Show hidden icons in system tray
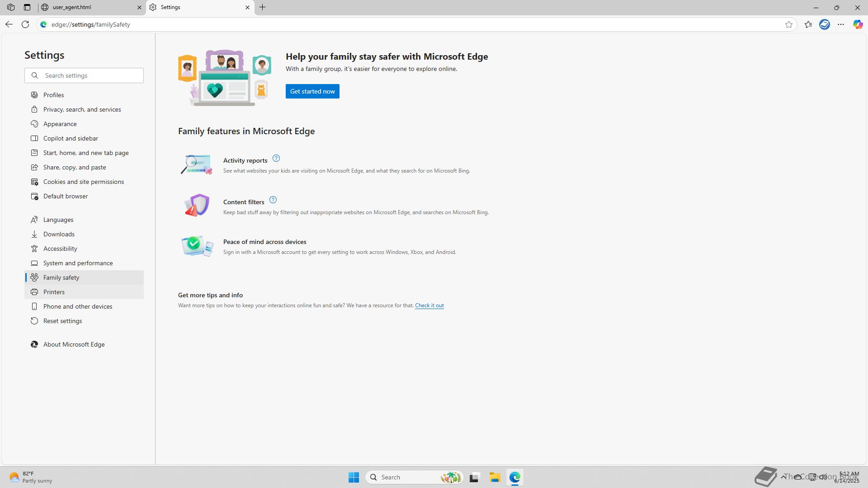Viewport: 868px width, 488px height. pyautogui.click(x=783, y=477)
